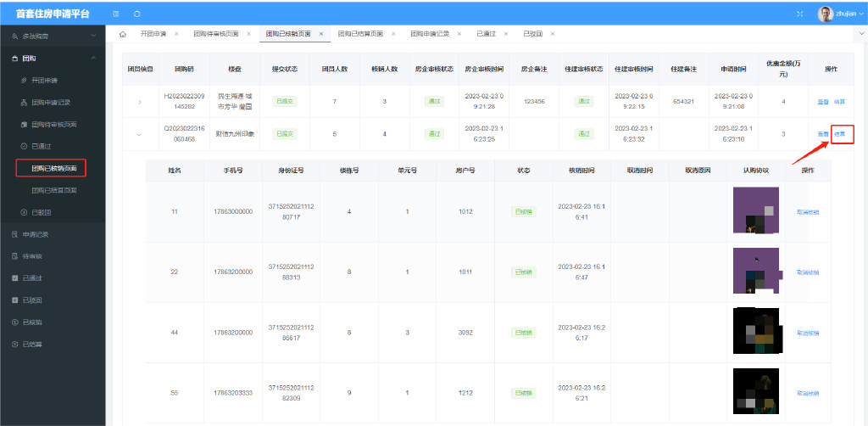Viewport: 868px width, 426px height.
Task: Close the 已驳回 tab
Action: coord(552,34)
